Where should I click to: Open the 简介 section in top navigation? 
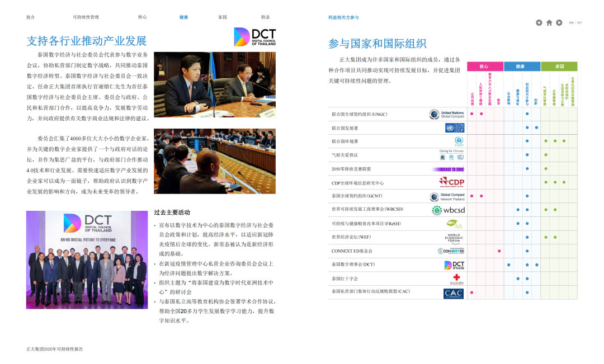pos(31,17)
